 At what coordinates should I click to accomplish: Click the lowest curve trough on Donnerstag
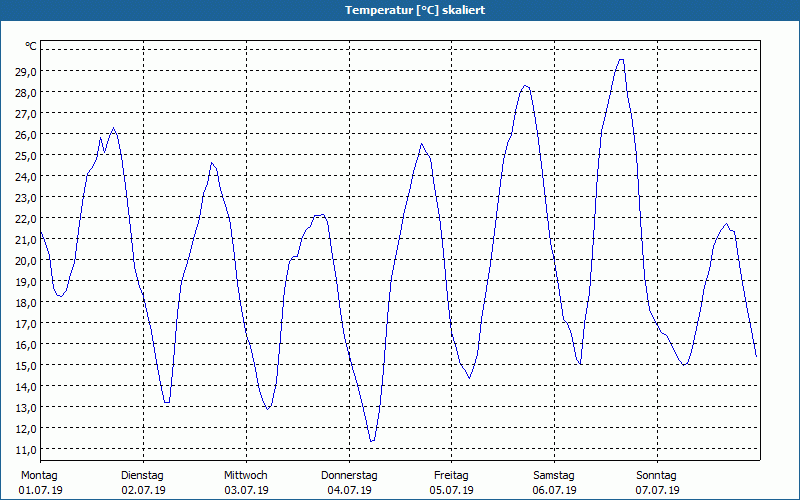click(x=371, y=441)
